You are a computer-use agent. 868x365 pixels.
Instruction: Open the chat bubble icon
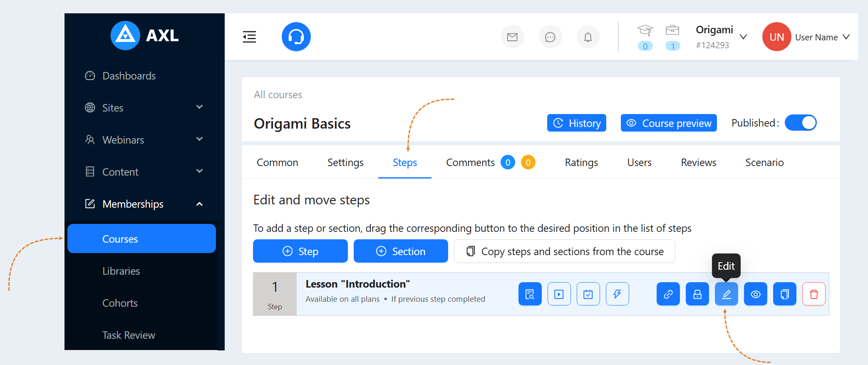(x=550, y=37)
